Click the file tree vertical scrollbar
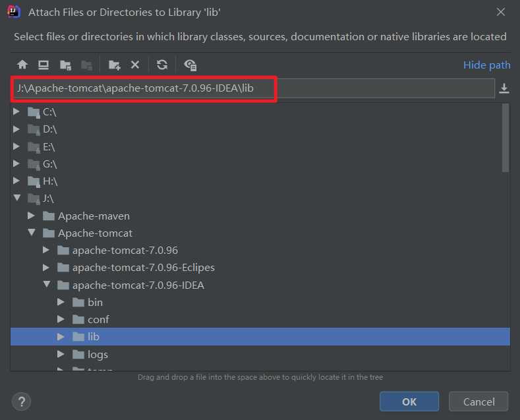Viewport: 520px width, 420px height. [505, 138]
